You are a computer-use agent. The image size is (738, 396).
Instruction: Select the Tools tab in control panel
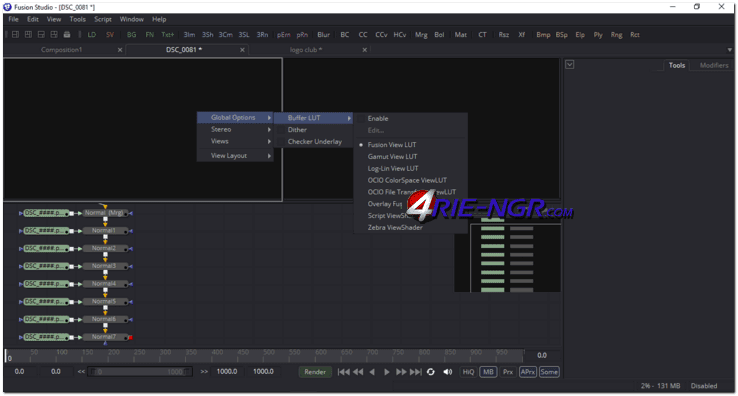[677, 65]
